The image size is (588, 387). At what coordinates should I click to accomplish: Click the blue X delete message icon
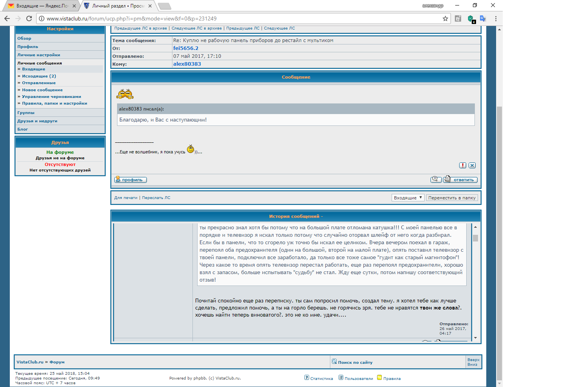[472, 166]
